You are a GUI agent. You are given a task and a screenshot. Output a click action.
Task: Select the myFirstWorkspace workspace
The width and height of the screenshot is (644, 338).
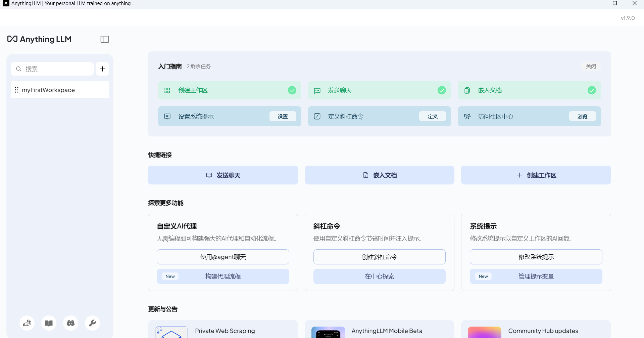(60, 90)
